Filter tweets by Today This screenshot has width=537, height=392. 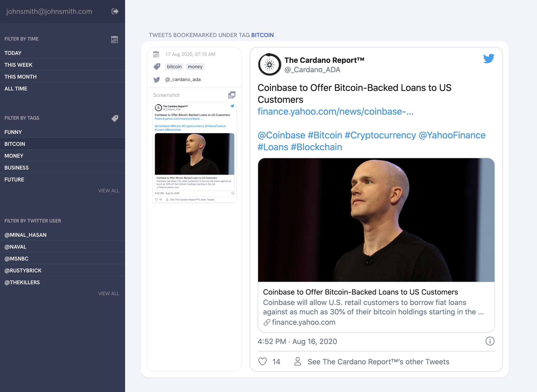coord(63,53)
